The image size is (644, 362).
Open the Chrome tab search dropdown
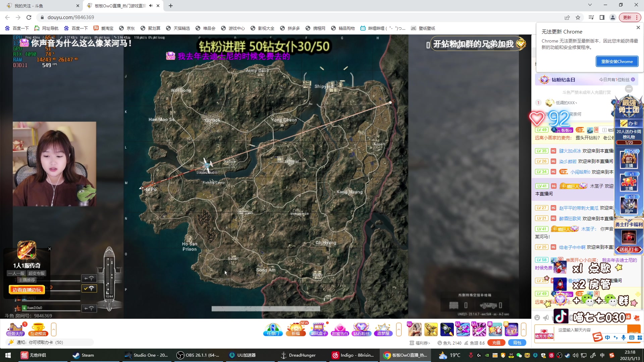590,5
